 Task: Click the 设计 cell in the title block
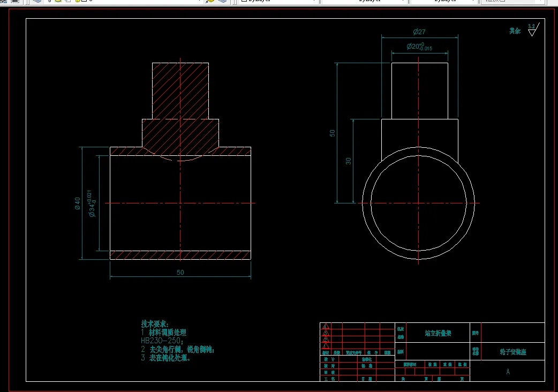point(329,359)
